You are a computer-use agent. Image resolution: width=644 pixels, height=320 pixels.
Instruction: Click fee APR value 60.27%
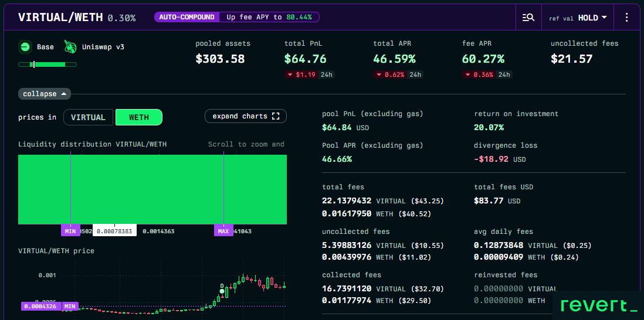coord(483,59)
